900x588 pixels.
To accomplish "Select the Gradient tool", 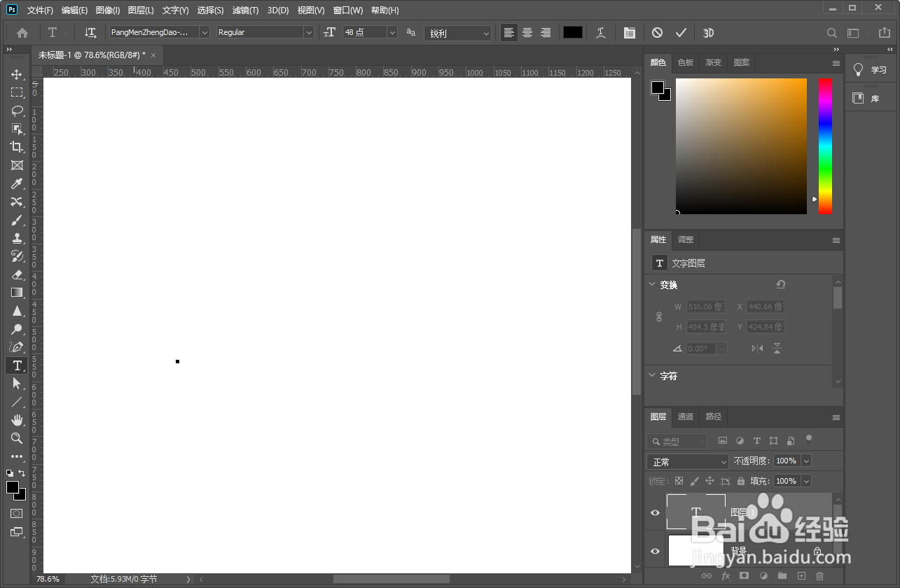I will tap(17, 293).
